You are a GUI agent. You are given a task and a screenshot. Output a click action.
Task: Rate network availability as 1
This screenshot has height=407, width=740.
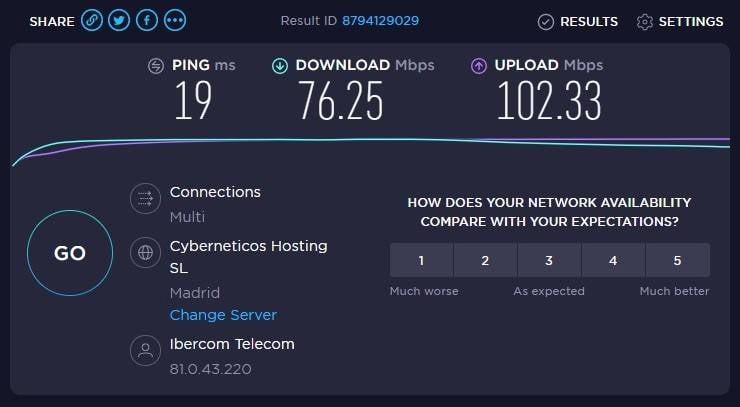[x=421, y=260]
